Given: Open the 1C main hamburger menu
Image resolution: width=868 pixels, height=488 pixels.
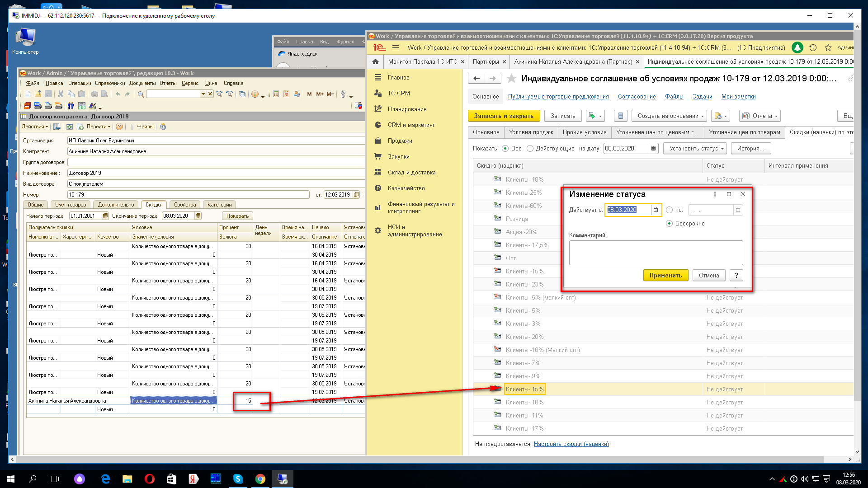Looking at the screenshot, I should (x=396, y=47).
